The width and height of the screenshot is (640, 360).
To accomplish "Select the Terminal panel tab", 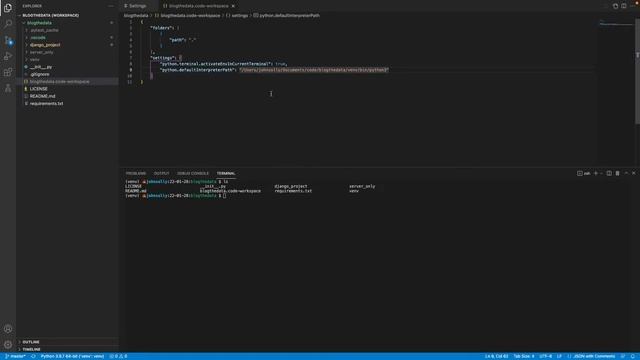I will click(226, 173).
